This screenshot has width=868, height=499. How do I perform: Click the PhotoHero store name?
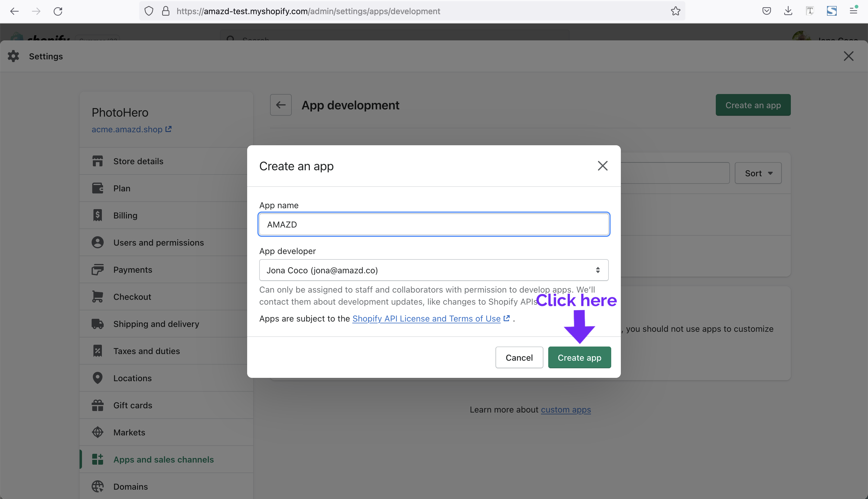click(120, 113)
